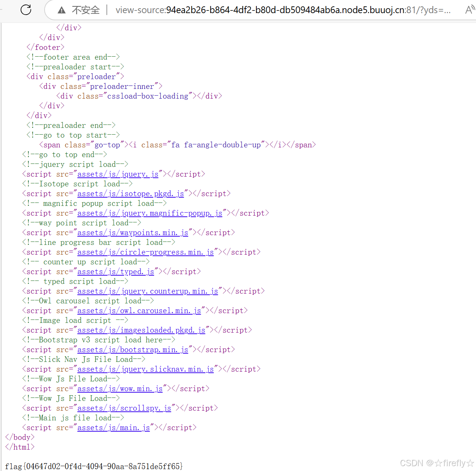Click the <!--go to top start--> comment

pyautogui.click(x=73, y=135)
